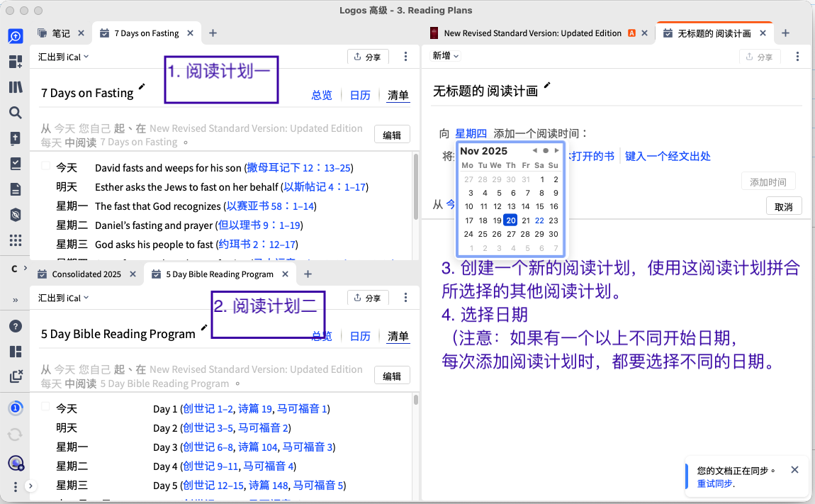
Task: Switch to 日历 view in 5 Day Bible Reading Program
Action: coord(360,337)
